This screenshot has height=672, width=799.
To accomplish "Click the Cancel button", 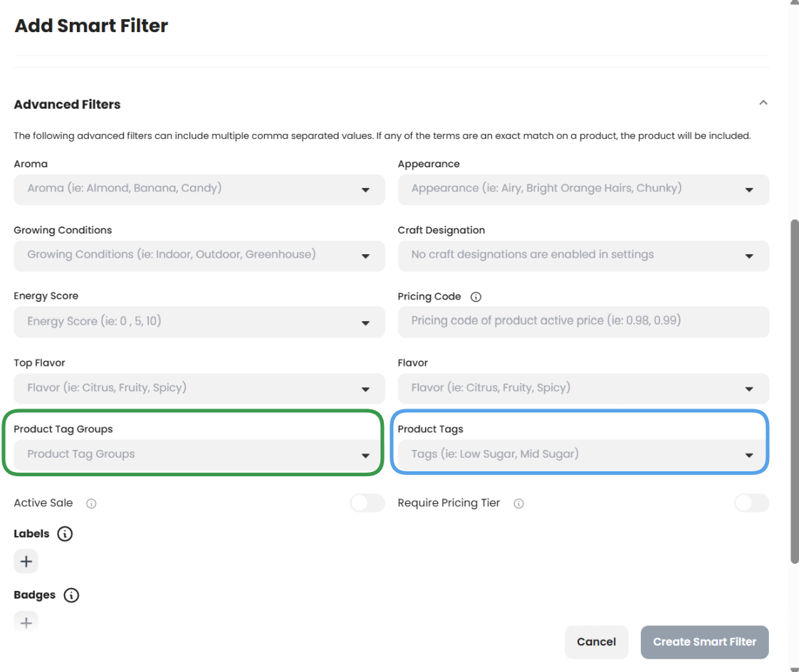I will pos(596,642).
